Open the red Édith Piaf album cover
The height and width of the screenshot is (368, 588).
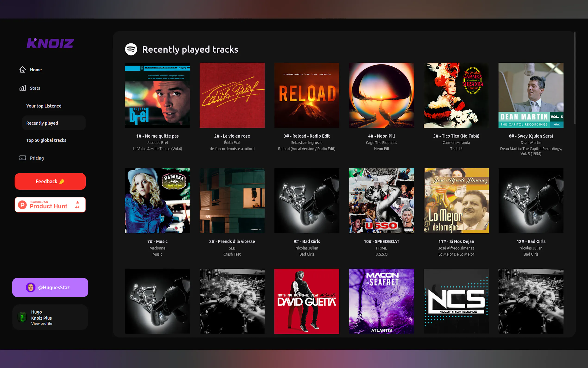tap(232, 95)
